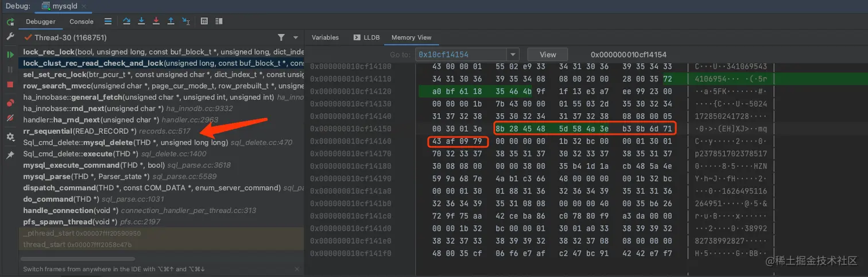Restore layout columns icon

tap(219, 21)
